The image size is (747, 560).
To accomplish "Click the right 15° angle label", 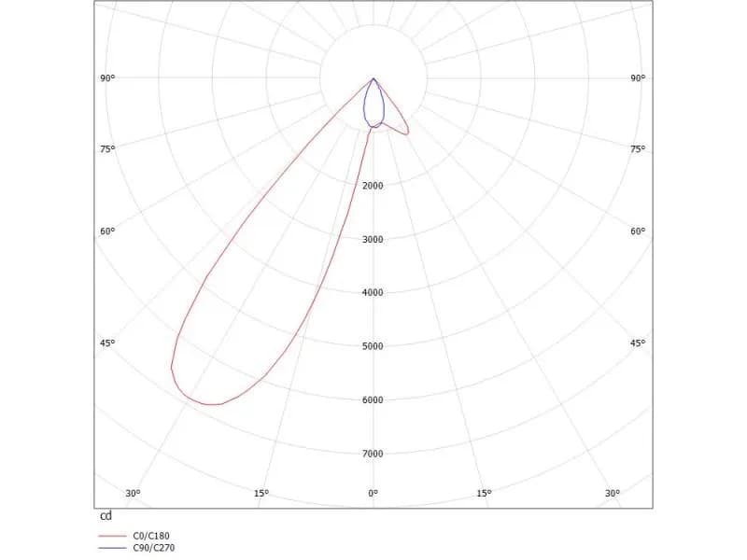I will 484,494.
